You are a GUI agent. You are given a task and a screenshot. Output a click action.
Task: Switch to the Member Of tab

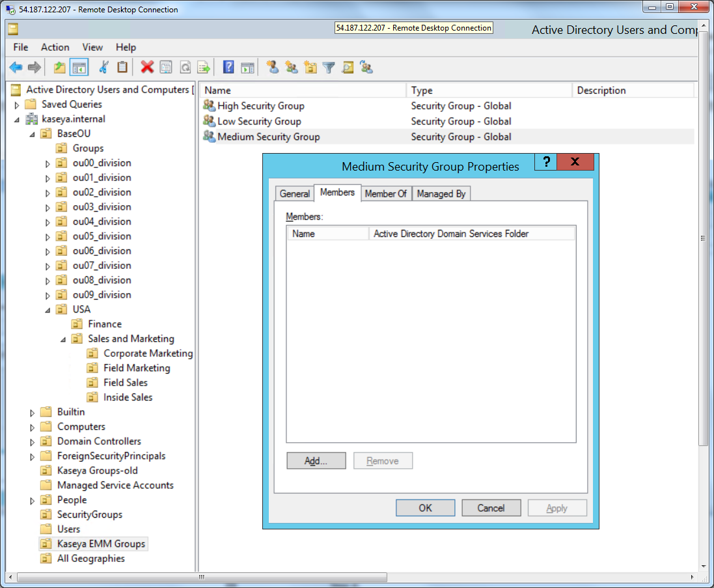(x=385, y=193)
